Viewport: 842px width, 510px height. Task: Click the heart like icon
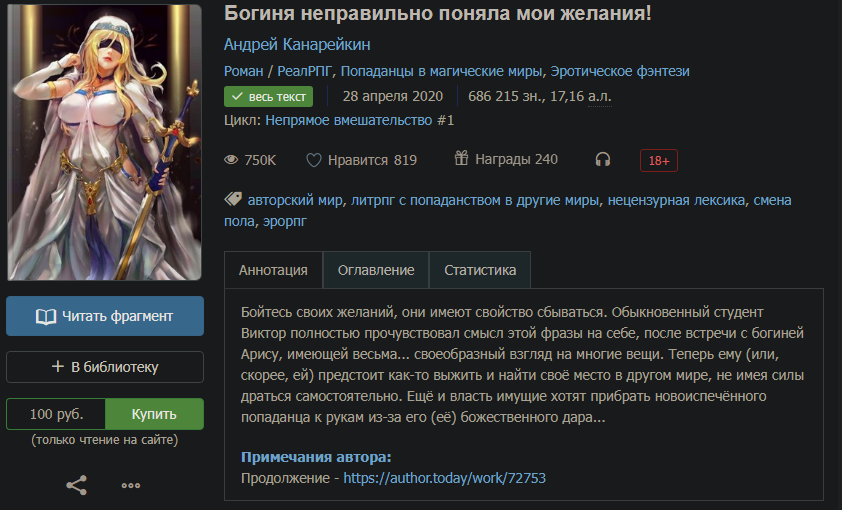314,160
